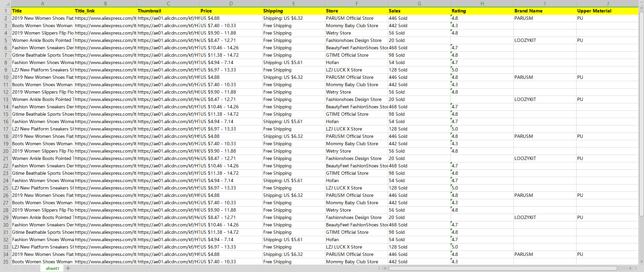Click horizontal scrollbar left arrow
Viewport: 644px width, 272px height.
(385, 268)
